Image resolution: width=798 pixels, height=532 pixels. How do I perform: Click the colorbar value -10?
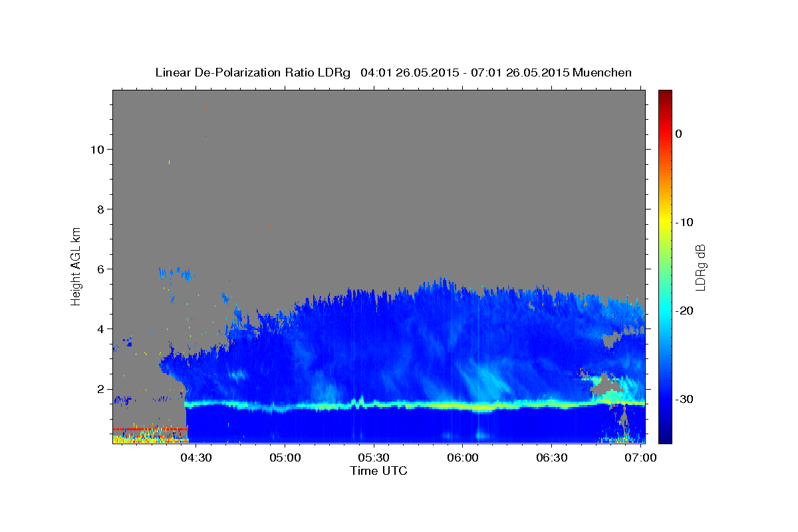[x=685, y=222]
